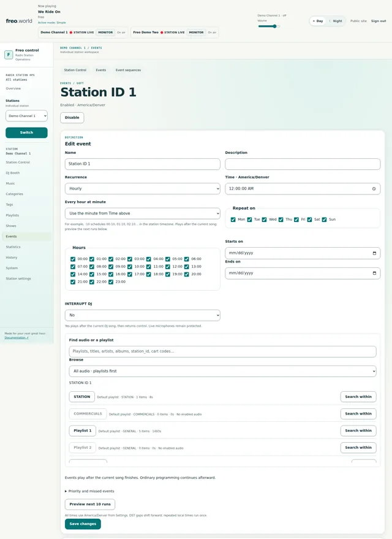Image resolution: width=392 pixels, height=539 pixels.
Task: Search within Playlist 2
Action: [x=358, y=448]
